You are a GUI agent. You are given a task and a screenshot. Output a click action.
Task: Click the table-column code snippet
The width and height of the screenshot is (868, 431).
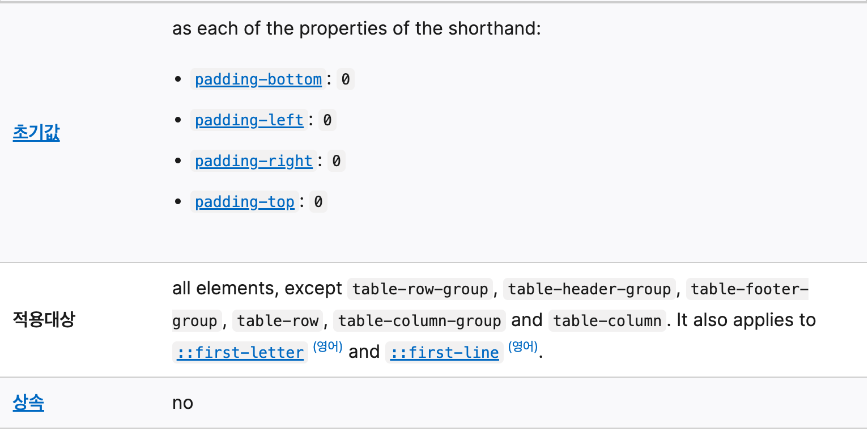click(x=607, y=322)
